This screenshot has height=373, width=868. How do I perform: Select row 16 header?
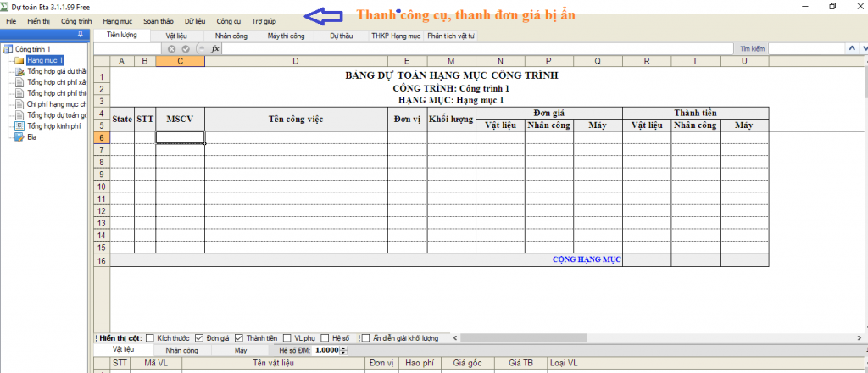point(102,260)
